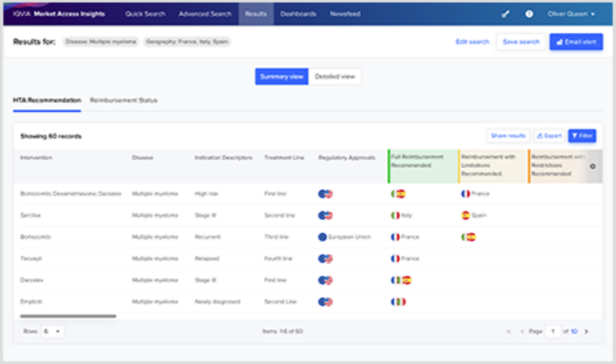Screen dimensions: 616x364
Task: Switch to Detailed view
Action: 335,76
